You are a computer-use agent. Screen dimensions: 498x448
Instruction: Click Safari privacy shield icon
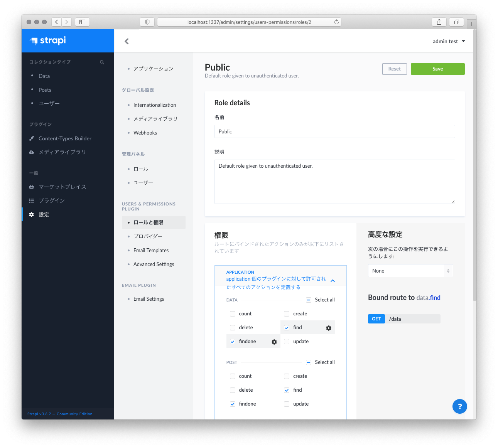pyautogui.click(x=147, y=22)
